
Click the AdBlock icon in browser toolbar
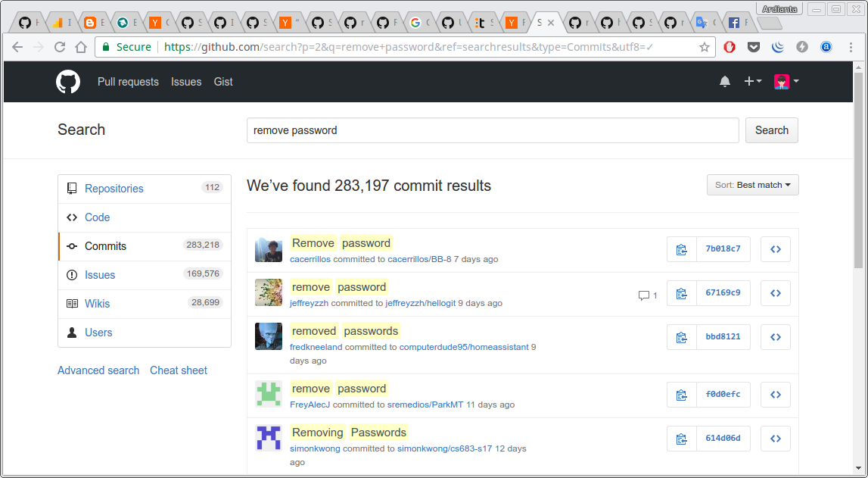click(729, 47)
